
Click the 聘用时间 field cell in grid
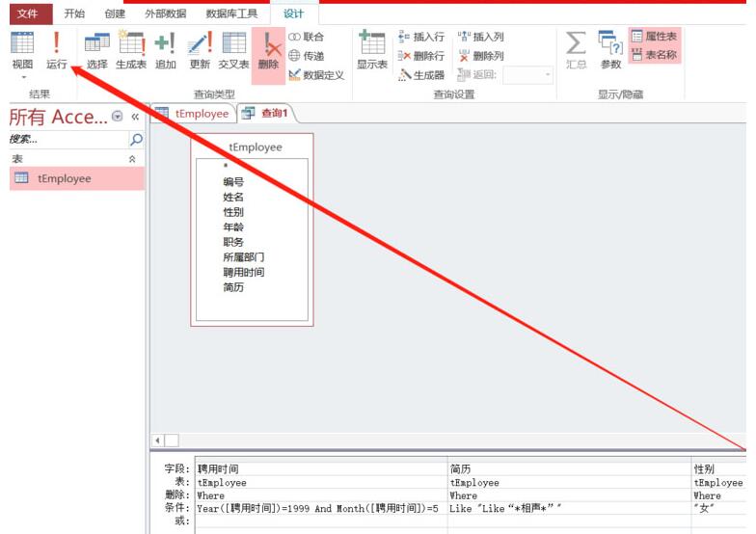[x=321, y=468]
